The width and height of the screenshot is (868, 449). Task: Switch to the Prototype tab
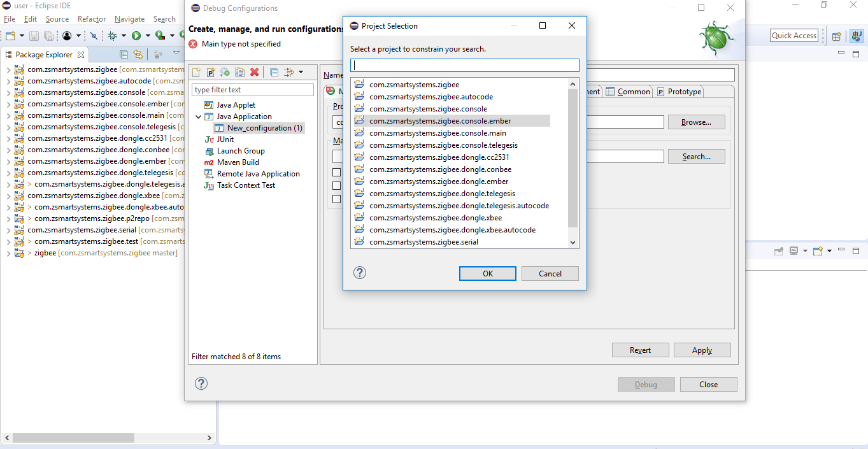pos(679,92)
